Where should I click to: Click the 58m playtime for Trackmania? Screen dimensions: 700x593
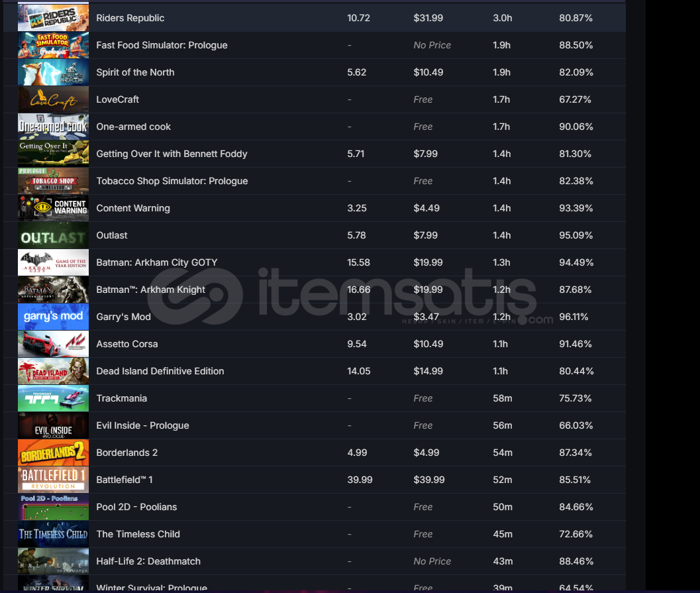(x=503, y=398)
